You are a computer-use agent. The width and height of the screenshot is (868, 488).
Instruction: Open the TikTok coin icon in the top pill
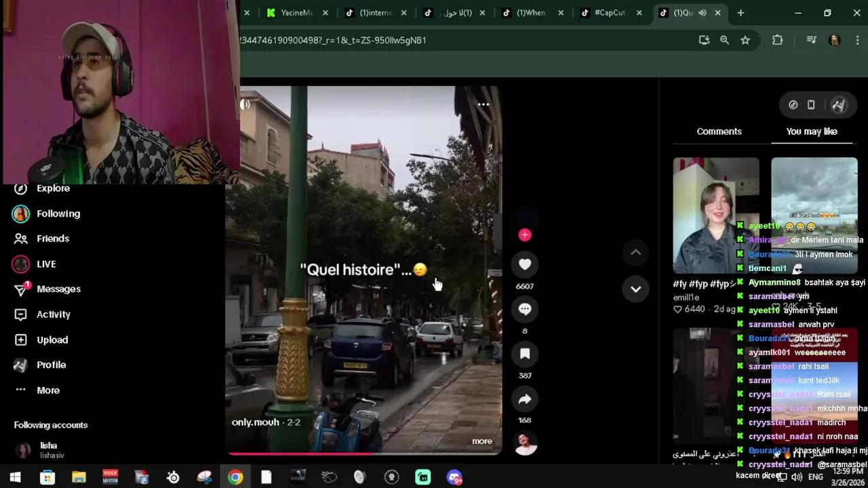pyautogui.click(x=793, y=104)
